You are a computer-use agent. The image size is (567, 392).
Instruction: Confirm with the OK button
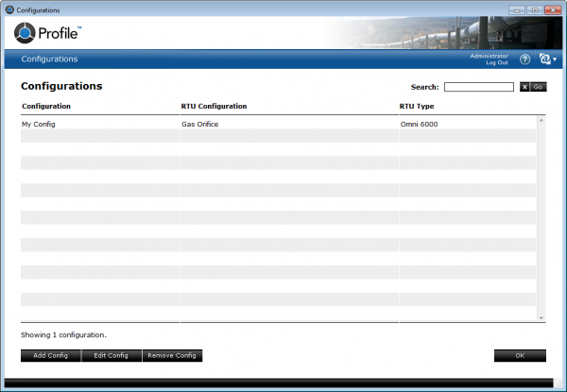click(520, 355)
